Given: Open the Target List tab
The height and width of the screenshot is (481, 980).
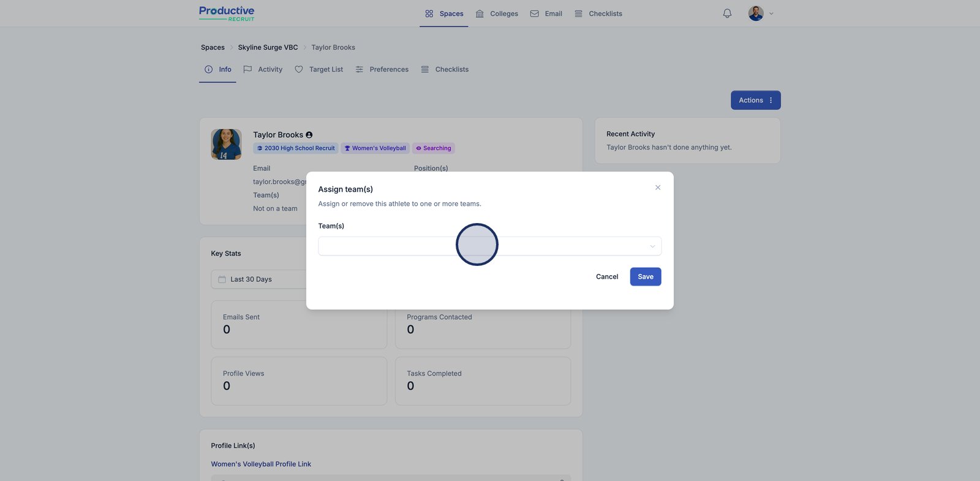Looking at the screenshot, I should click(319, 69).
